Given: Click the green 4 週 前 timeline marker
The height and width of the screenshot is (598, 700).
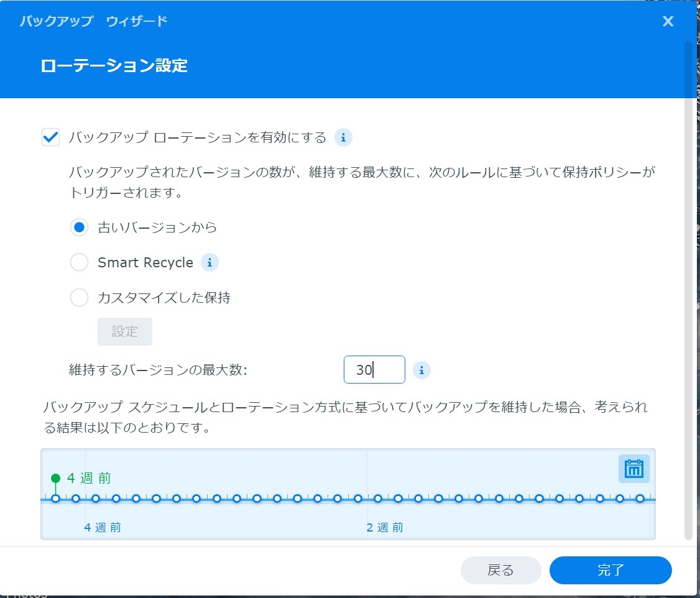Looking at the screenshot, I should click(x=56, y=478).
